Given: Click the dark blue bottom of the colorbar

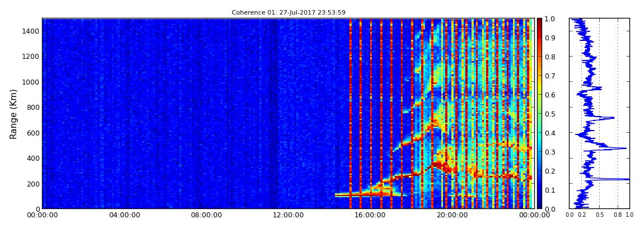Looking at the screenshot, I should 539,206.
